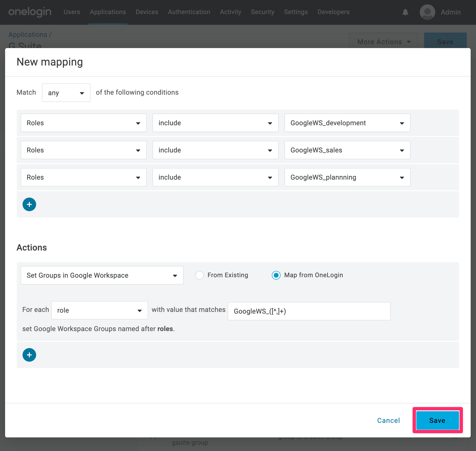476x451 pixels.
Task: Edit the regex value matches field
Action: tap(309, 311)
